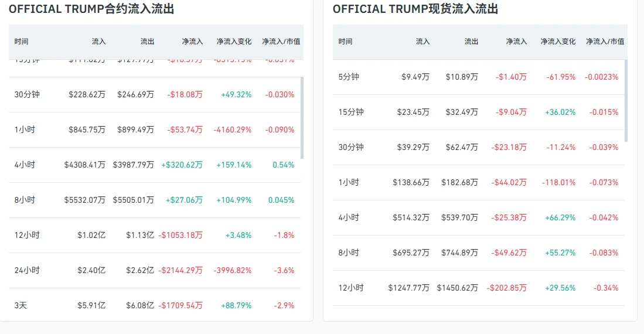Click the +104.99% change value

coord(234,200)
